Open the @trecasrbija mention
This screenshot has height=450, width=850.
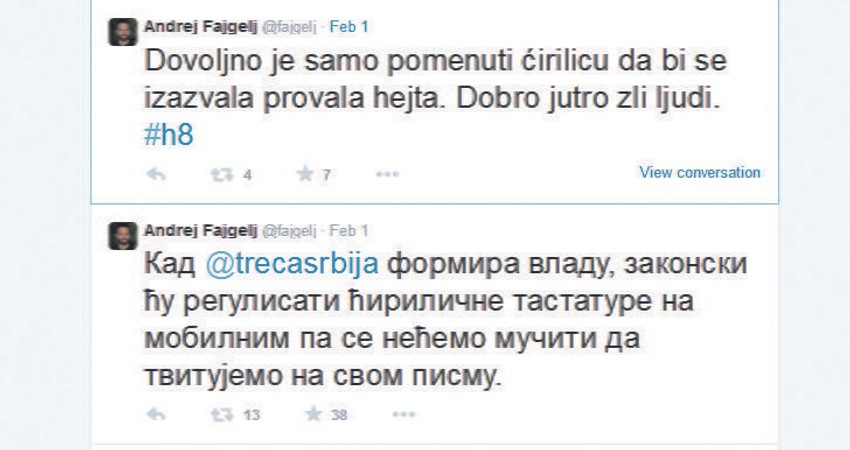pyautogui.click(x=292, y=266)
